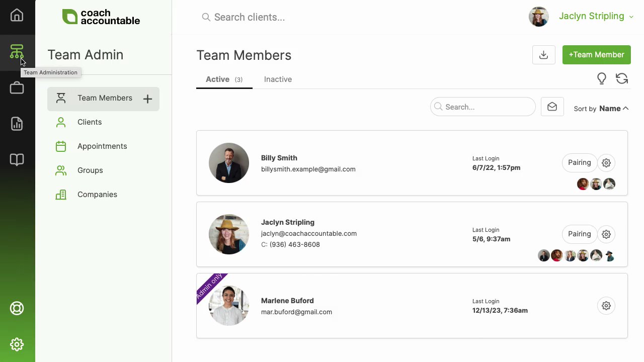Refresh the team members list

click(x=622, y=78)
